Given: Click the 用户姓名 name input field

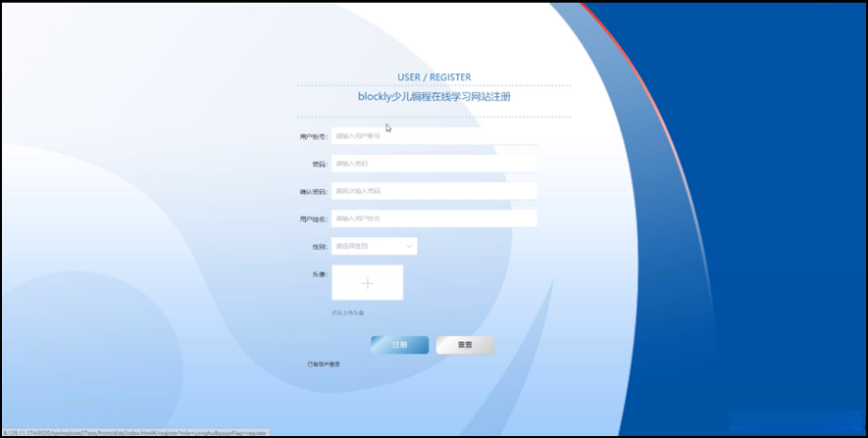Looking at the screenshot, I should pos(434,219).
